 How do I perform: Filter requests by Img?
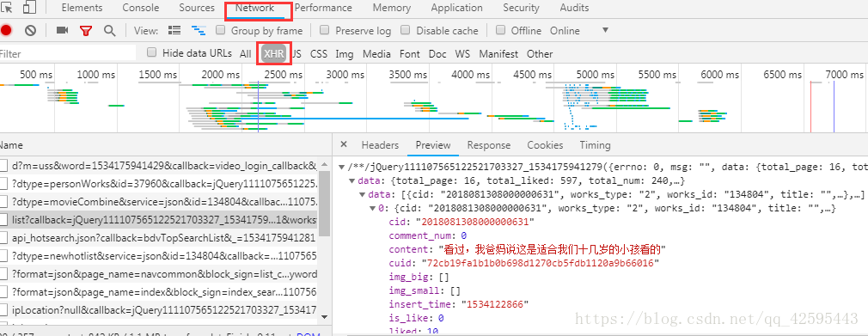[345, 53]
